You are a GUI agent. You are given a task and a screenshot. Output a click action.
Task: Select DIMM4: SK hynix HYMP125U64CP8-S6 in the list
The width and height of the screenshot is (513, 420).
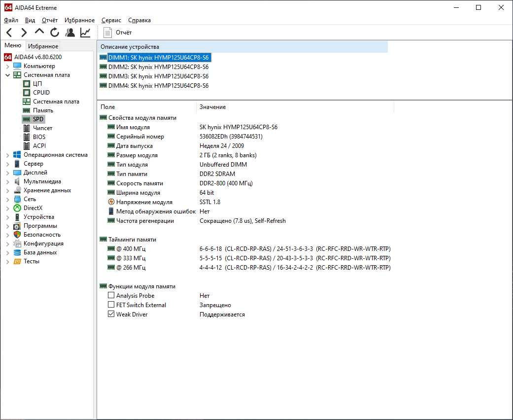(158, 86)
